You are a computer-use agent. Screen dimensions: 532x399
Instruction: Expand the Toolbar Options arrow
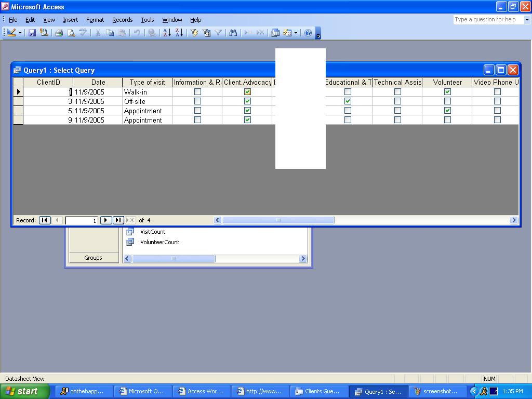318,33
